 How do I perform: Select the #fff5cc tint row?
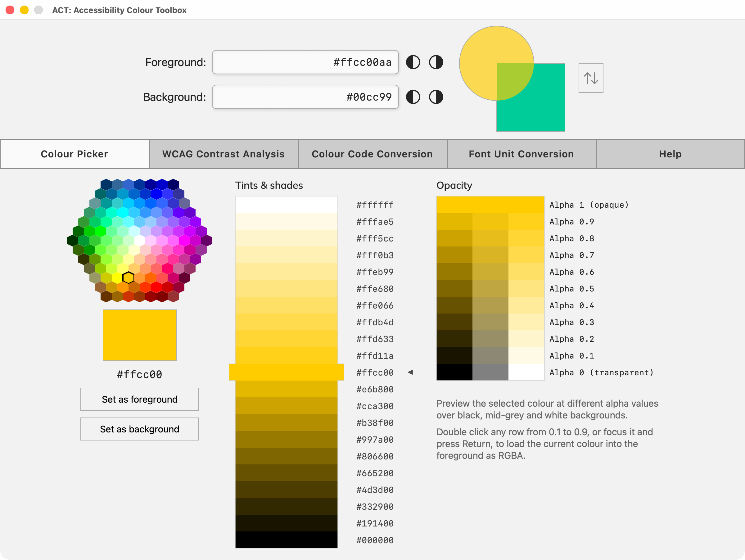pos(286,238)
